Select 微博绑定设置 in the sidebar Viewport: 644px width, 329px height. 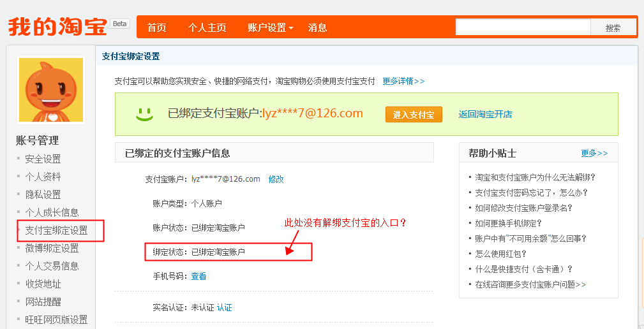click(x=52, y=248)
